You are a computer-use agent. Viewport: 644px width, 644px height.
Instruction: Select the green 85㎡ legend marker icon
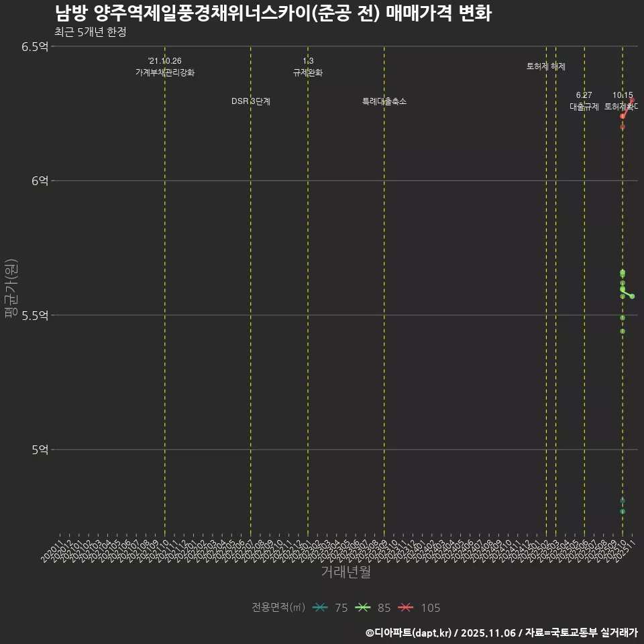363,607
